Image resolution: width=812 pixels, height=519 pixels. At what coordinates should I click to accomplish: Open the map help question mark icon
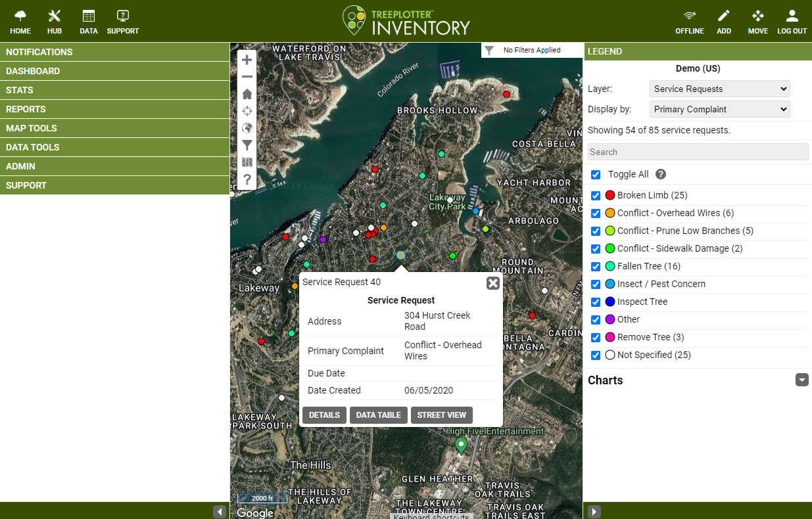tap(247, 179)
